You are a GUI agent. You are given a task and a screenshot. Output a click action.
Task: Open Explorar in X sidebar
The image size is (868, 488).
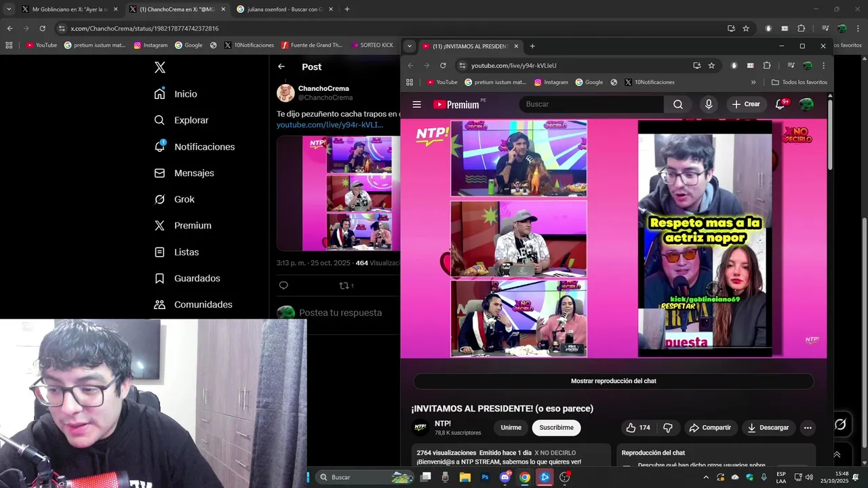[181, 120]
